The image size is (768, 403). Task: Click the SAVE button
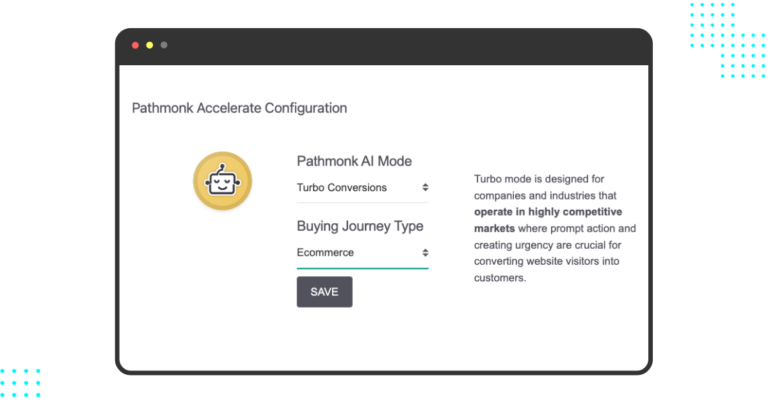tap(324, 292)
